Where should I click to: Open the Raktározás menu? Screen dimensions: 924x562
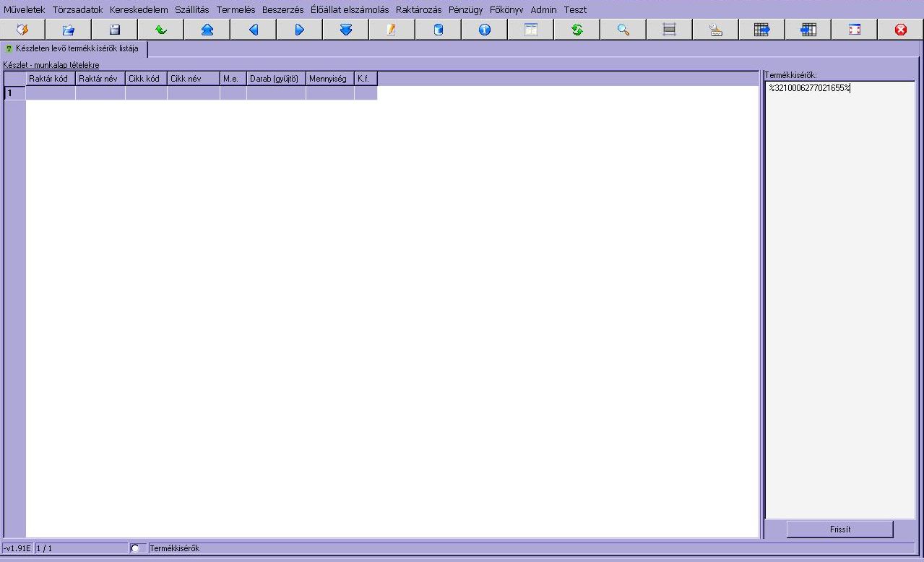(x=418, y=10)
